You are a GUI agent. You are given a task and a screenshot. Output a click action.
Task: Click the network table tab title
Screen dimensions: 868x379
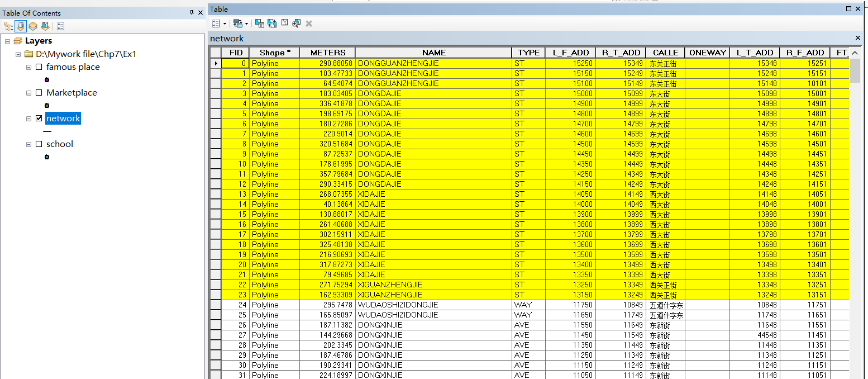(x=227, y=39)
